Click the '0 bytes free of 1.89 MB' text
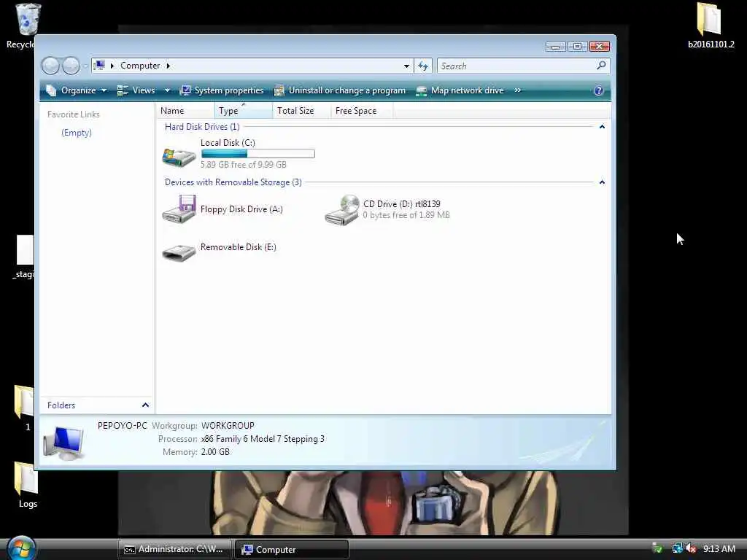Viewport: 747px width, 560px height. coord(406,215)
